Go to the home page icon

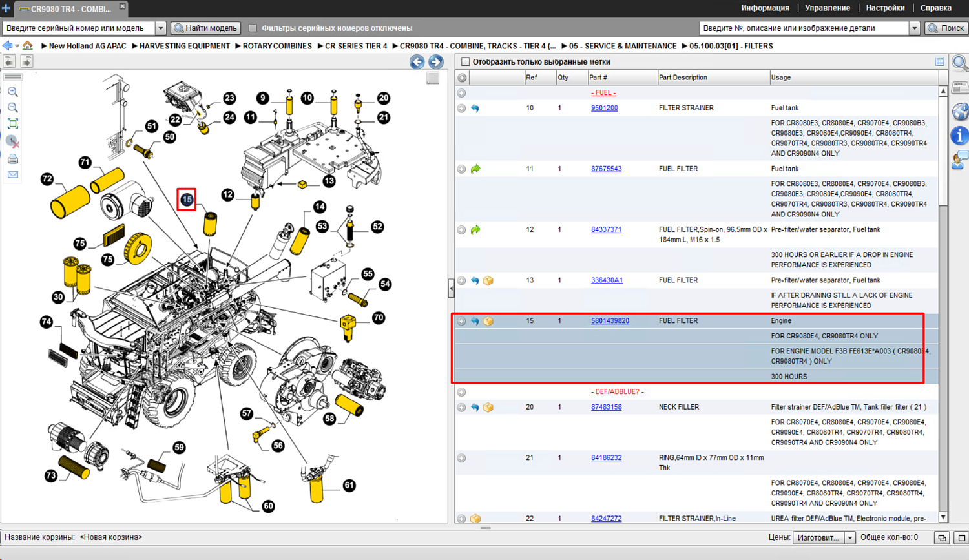click(28, 46)
